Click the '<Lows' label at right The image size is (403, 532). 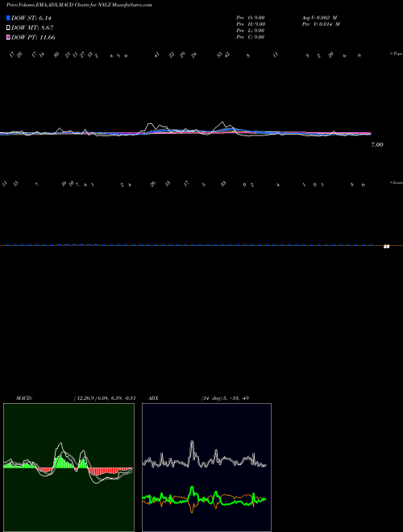pyautogui.click(x=397, y=182)
